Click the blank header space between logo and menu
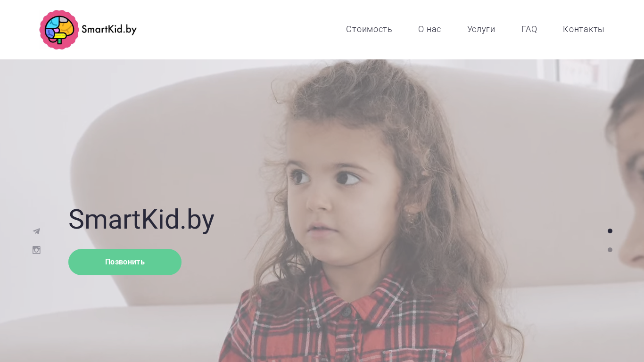 tap(240, 30)
